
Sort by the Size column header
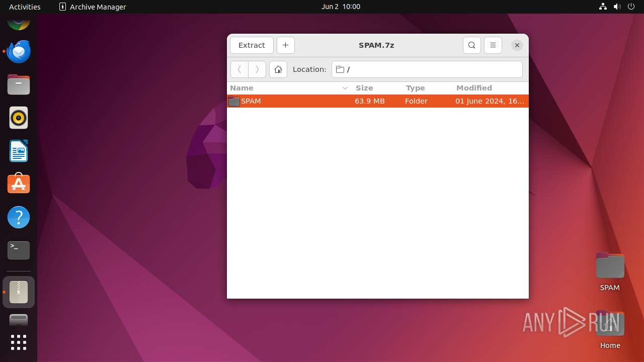[x=377, y=88]
